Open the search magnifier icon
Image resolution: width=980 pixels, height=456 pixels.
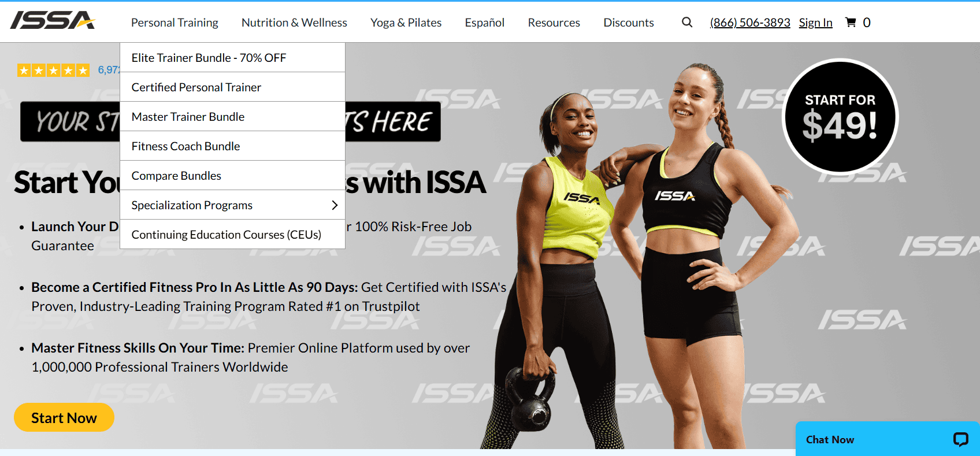687,23
